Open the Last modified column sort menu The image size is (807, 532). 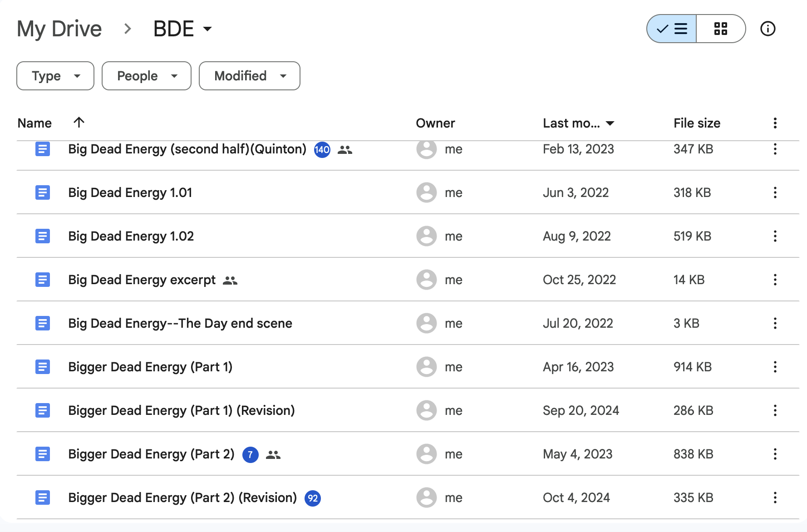[x=578, y=123]
